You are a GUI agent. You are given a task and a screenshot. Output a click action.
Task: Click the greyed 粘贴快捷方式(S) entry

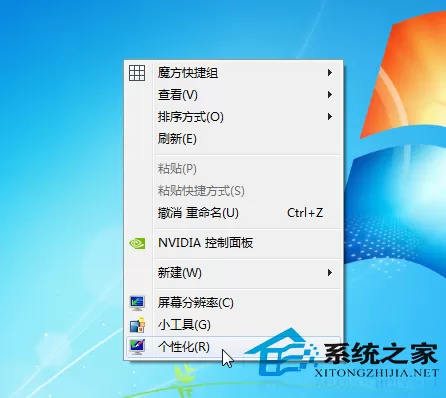[233, 190]
